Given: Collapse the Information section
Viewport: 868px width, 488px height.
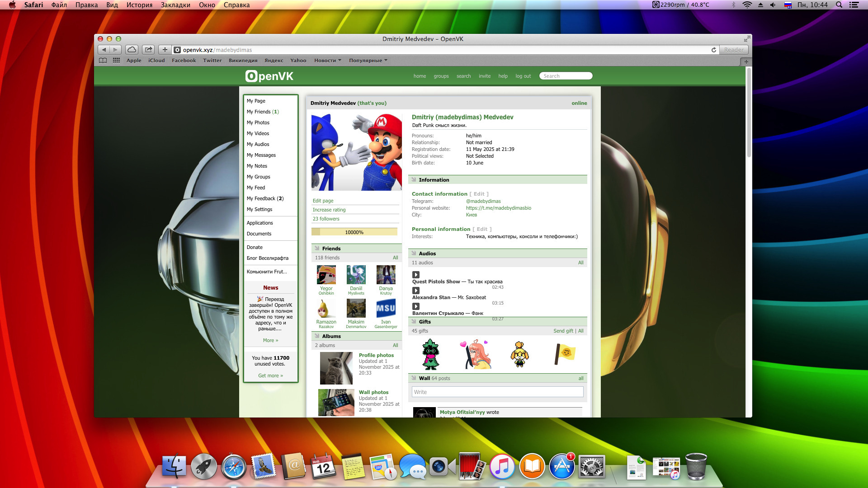Looking at the screenshot, I should click(414, 180).
